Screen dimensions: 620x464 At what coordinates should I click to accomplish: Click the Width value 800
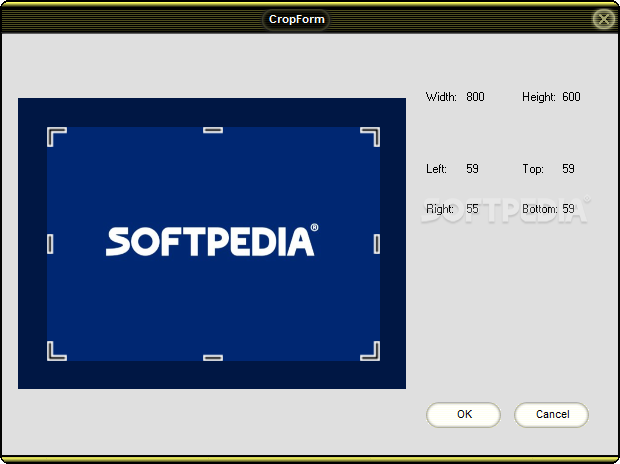click(475, 97)
